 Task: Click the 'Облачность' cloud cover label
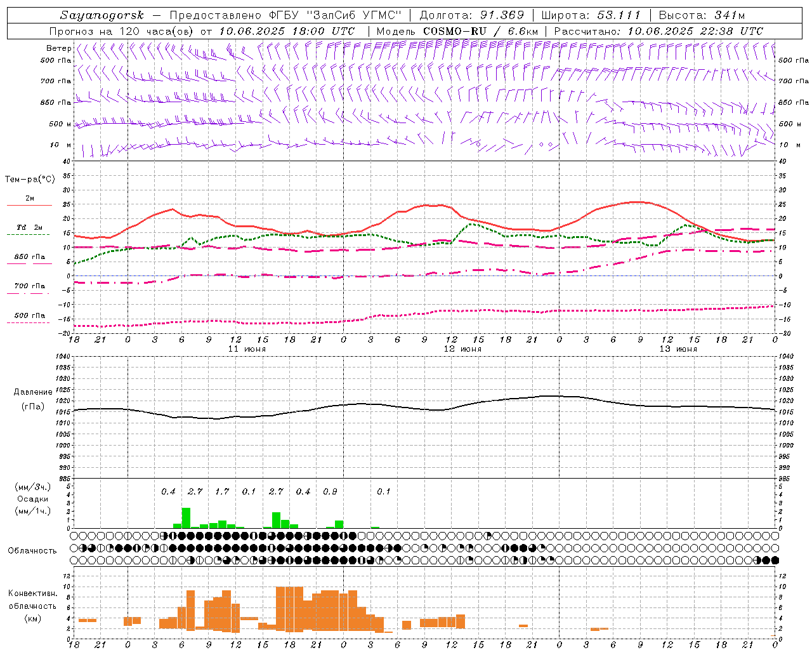32,551
